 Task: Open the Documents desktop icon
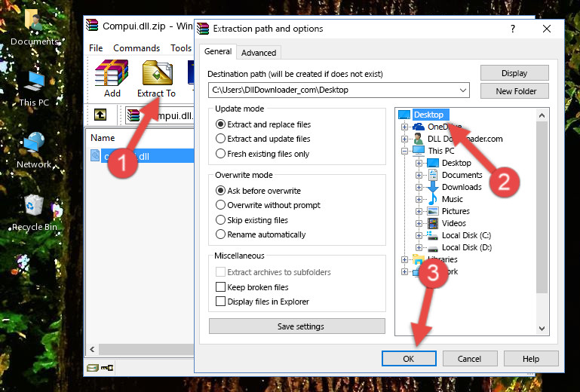[x=35, y=26]
